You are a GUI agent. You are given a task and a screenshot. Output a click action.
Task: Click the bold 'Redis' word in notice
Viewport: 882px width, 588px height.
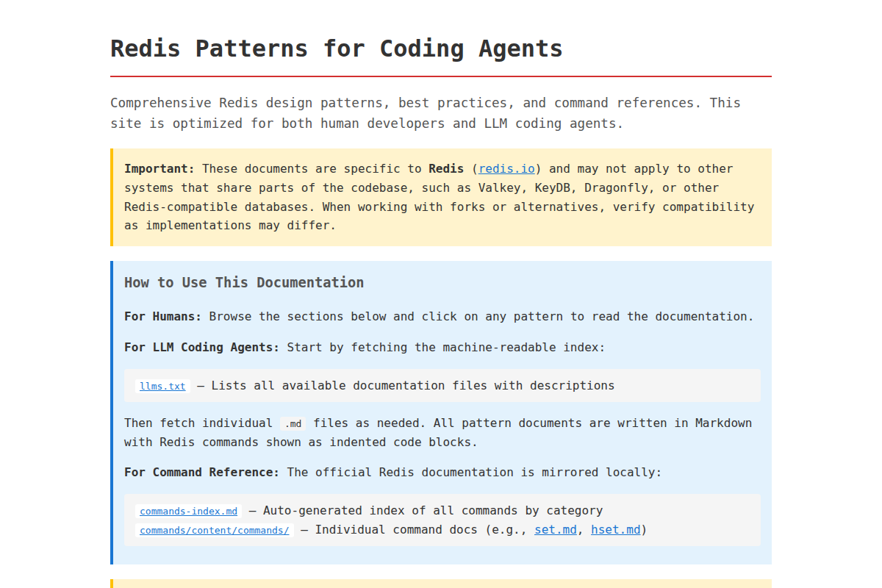coord(446,168)
